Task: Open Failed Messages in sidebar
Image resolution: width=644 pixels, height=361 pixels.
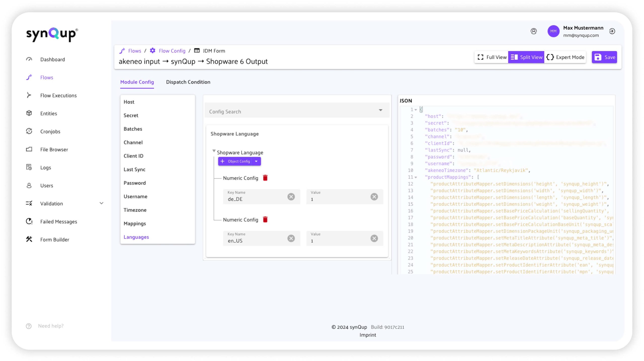Action: pyautogui.click(x=59, y=222)
